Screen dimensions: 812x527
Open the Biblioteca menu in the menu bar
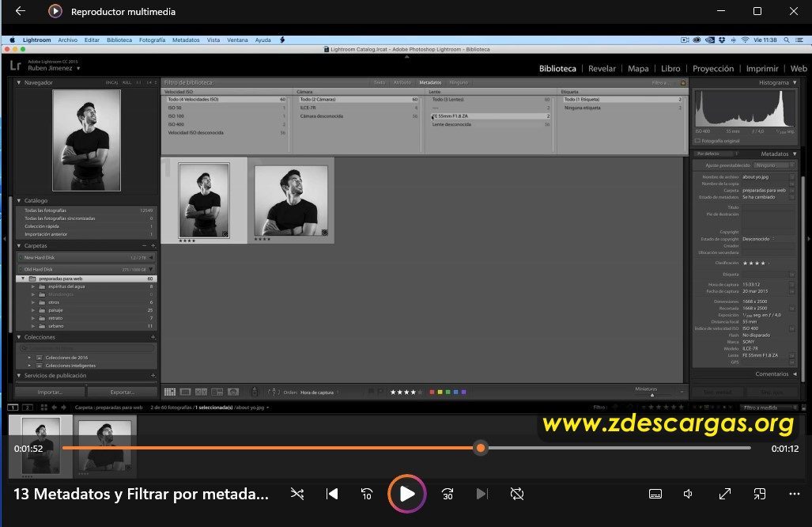119,40
